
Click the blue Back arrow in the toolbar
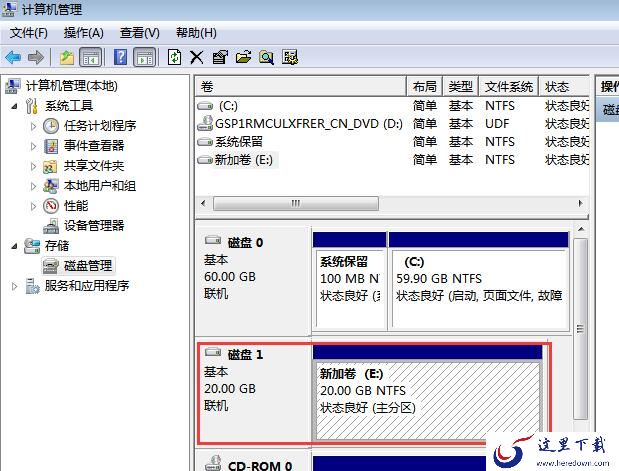(x=14, y=57)
